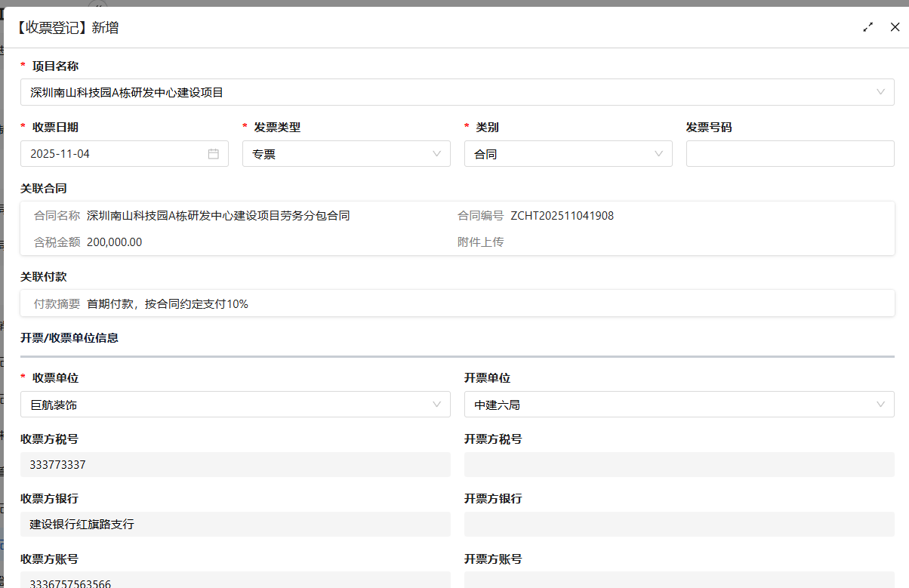Expand the 收票单位 dropdown showing 巨航装饰
The height and width of the screenshot is (588, 909).
coord(235,405)
